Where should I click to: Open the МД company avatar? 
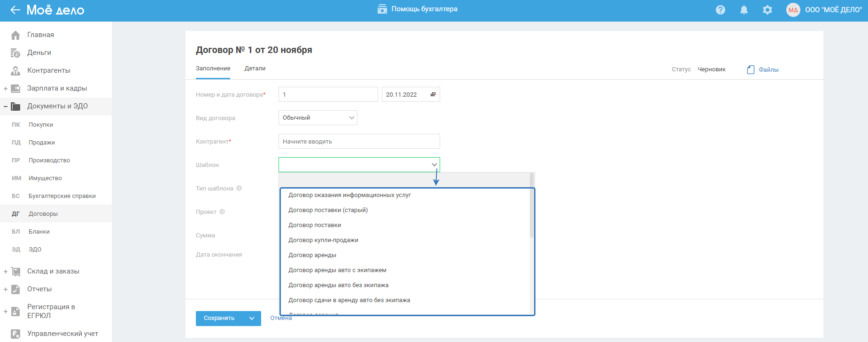coord(793,10)
